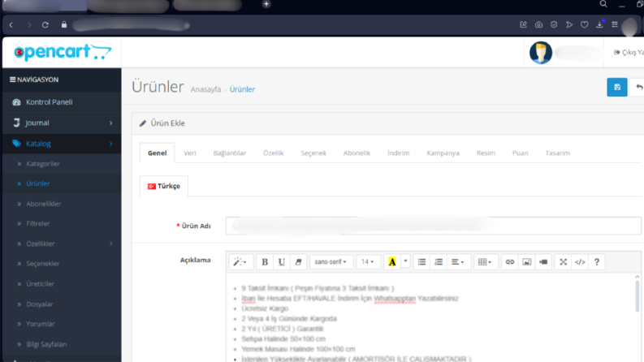Click the browser heart bookmarks icon
This screenshot has width=644, height=362.
tap(584, 24)
